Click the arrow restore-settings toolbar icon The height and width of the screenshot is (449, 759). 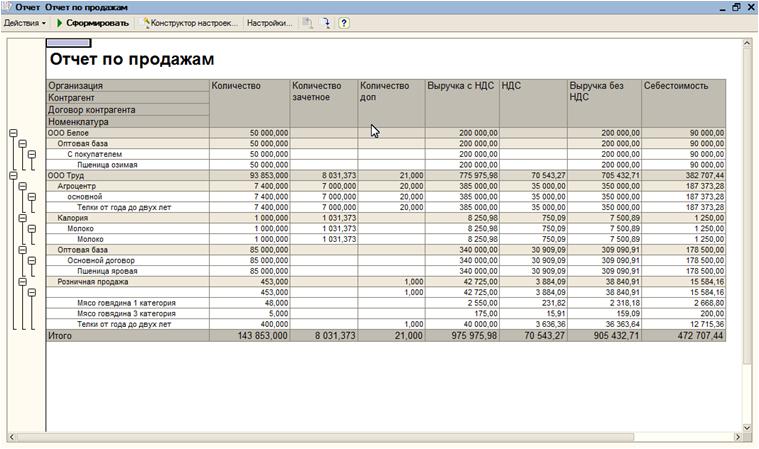[327, 23]
